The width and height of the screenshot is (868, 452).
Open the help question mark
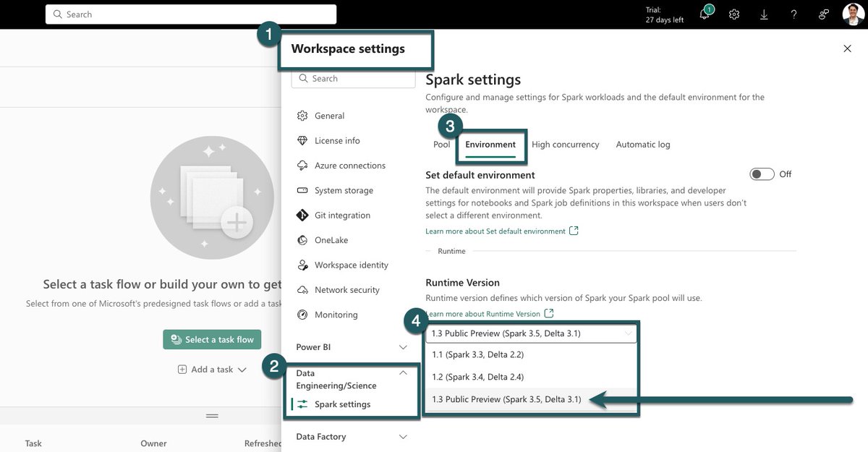pos(793,14)
